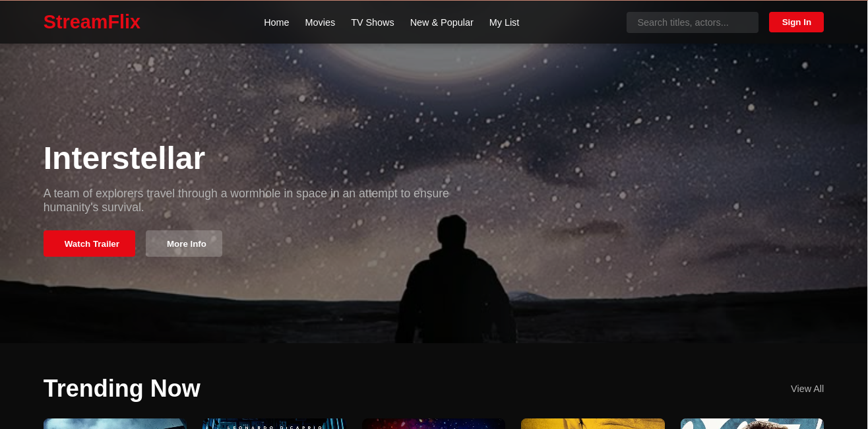Click the Interstellar description text
Image resolution: width=868 pixels, height=429 pixels.
[x=246, y=200]
